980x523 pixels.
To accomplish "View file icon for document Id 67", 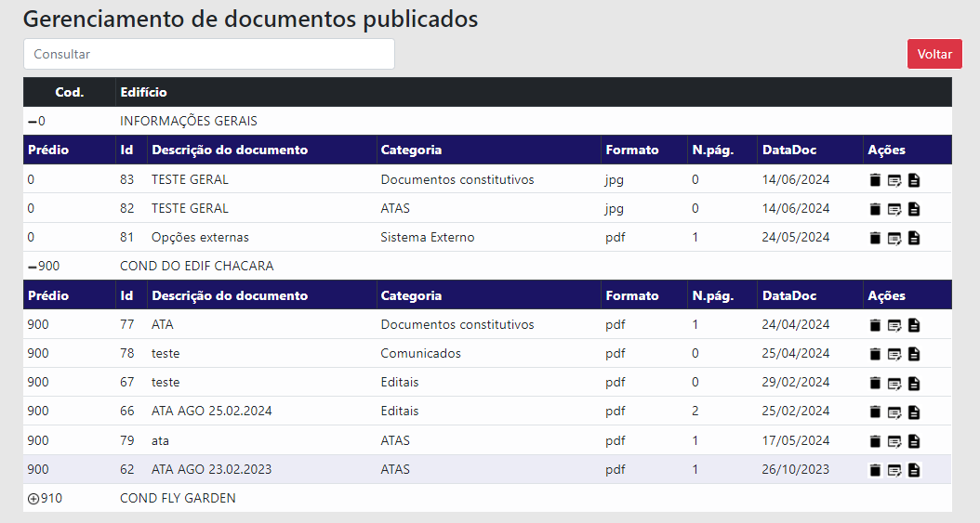I will (914, 383).
